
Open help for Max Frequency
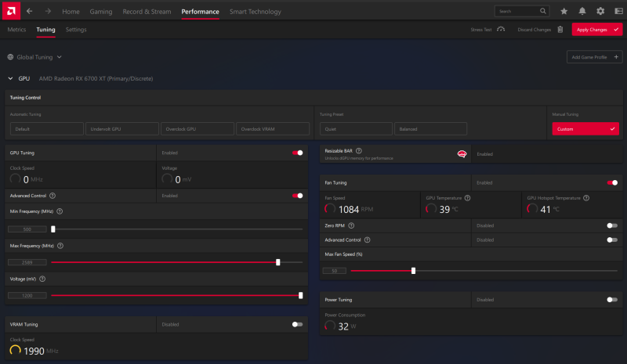(60, 246)
